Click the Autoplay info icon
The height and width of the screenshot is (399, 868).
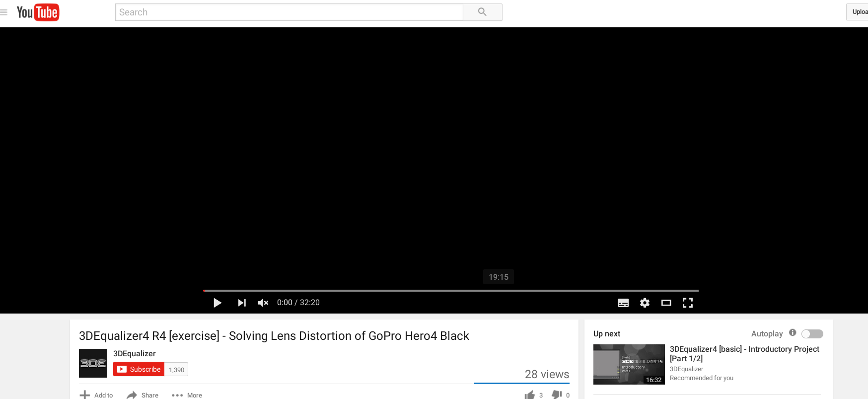click(x=793, y=332)
